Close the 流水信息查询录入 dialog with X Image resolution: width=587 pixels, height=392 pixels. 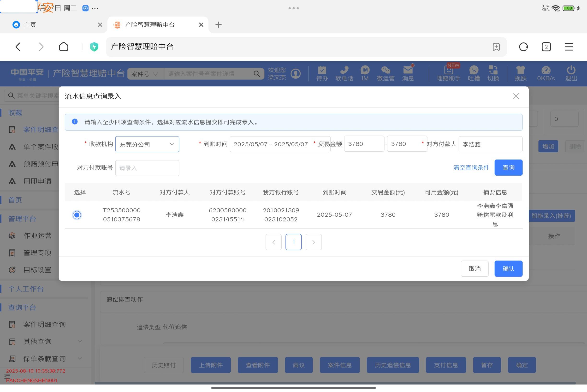pyautogui.click(x=516, y=96)
